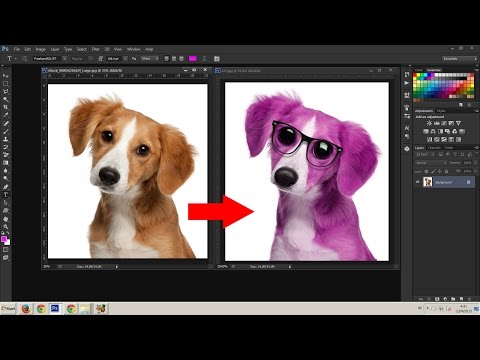Select the Eyedropper tool
This screenshot has height=360, width=480.
[6, 115]
